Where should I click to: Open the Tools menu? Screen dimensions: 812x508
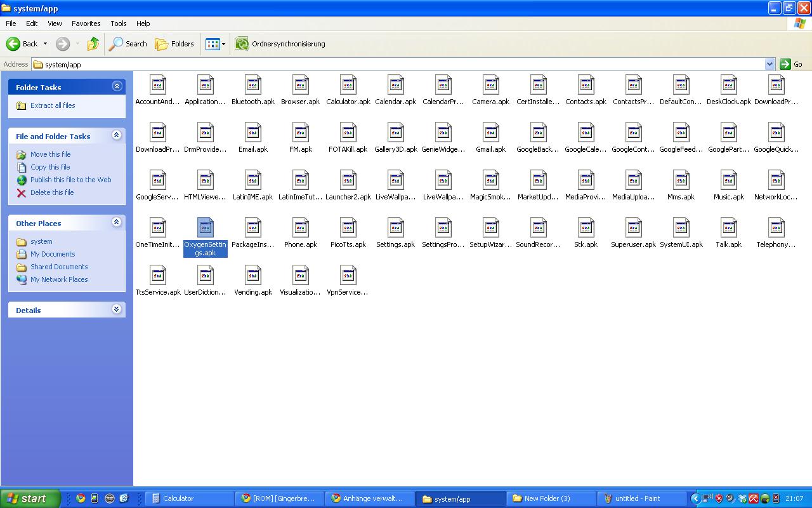point(119,23)
